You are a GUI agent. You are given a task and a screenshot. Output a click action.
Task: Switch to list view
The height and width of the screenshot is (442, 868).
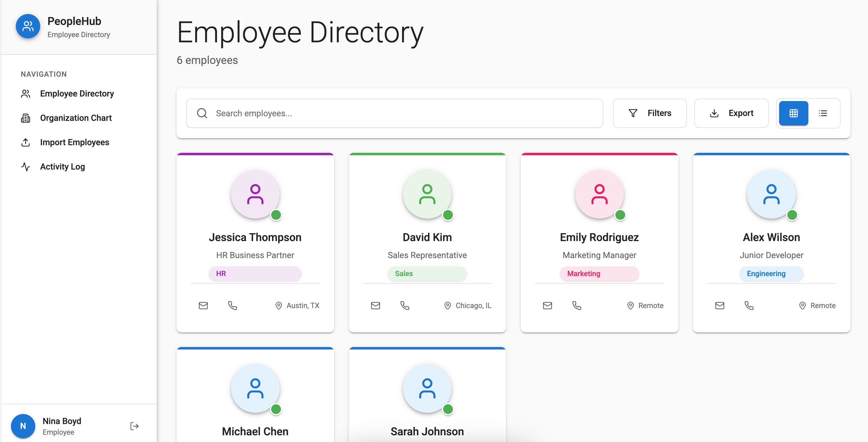[x=823, y=113]
